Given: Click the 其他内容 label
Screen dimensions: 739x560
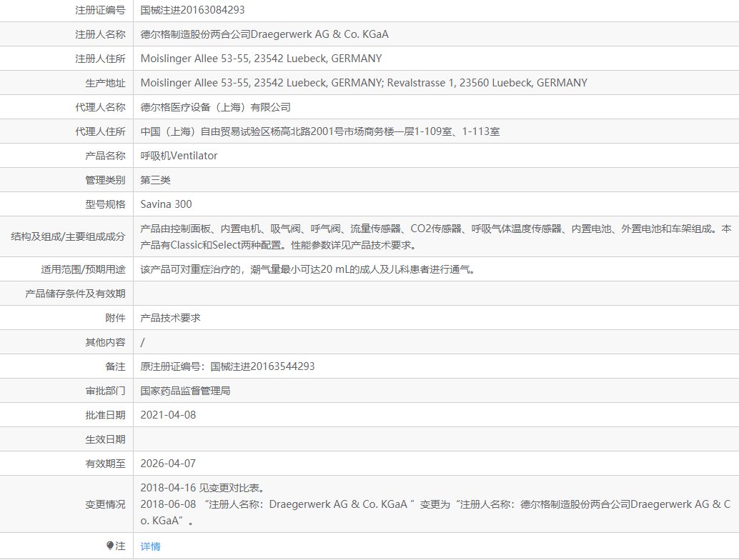Looking at the screenshot, I should point(106,342).
